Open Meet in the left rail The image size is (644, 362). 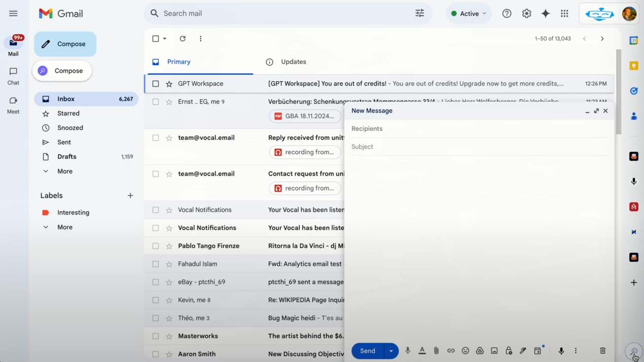[x=13, y=105]
